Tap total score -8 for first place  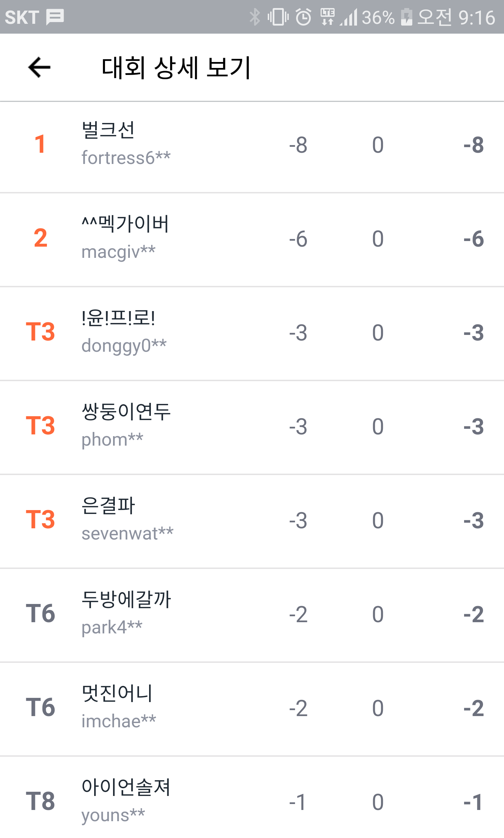click(x=473, y=145)
